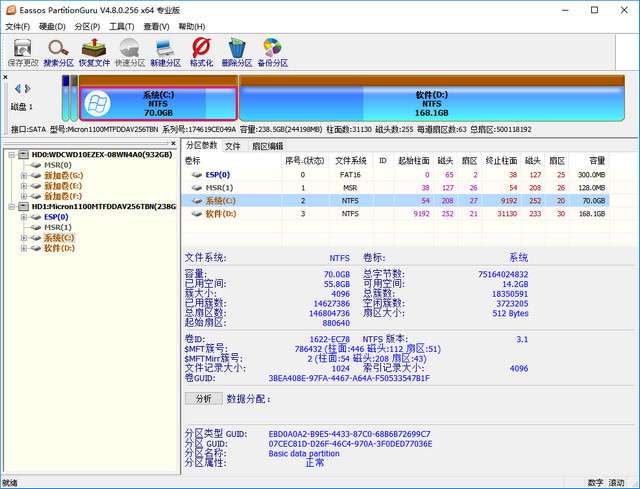Open the 帮助(H) menu
The image size is (640, 489).
coord(192,27)
